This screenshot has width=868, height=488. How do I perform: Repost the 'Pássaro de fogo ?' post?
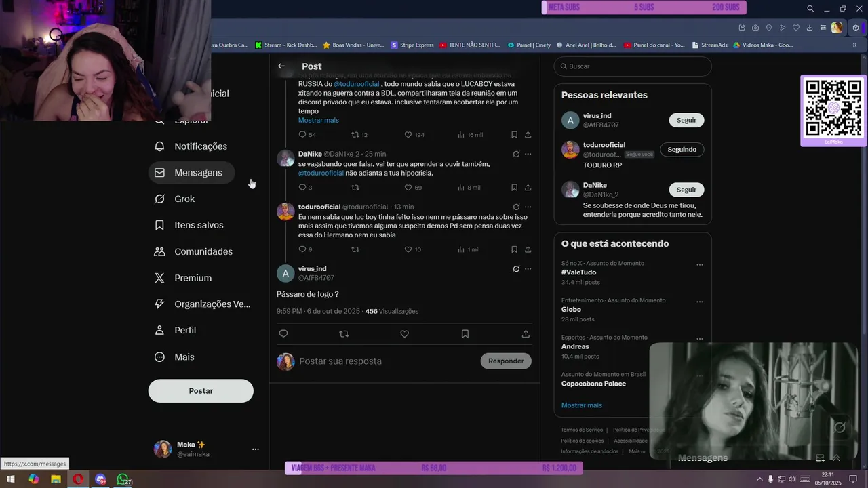click(x=344, y=334)
